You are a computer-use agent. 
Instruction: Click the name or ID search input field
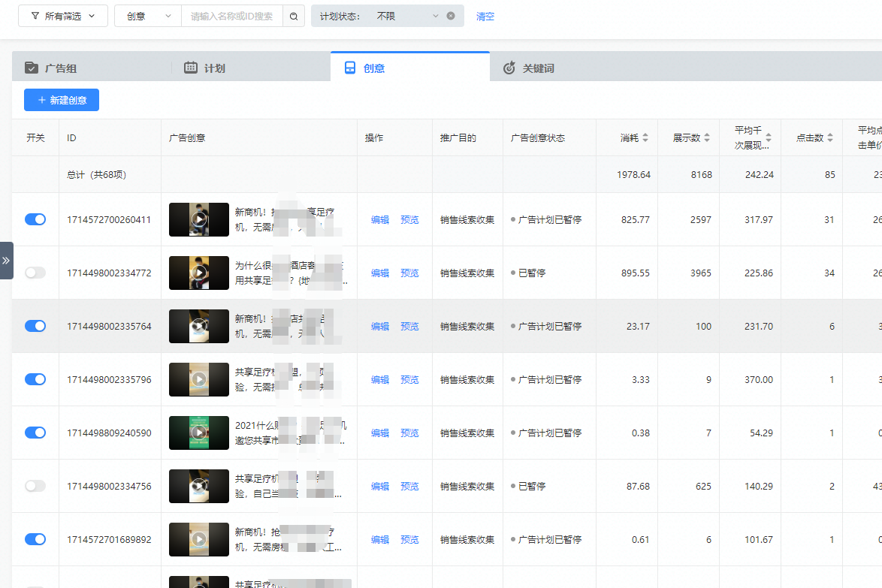231,16
